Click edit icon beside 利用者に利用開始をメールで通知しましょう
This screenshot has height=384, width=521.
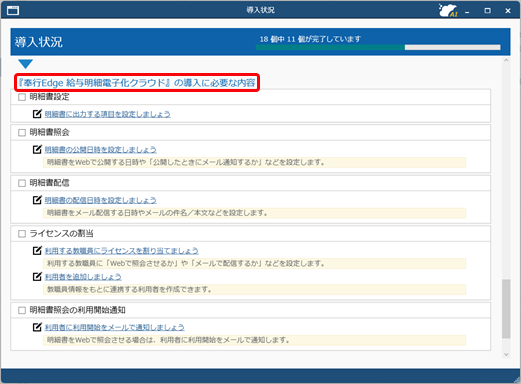(x=37, y=327)
